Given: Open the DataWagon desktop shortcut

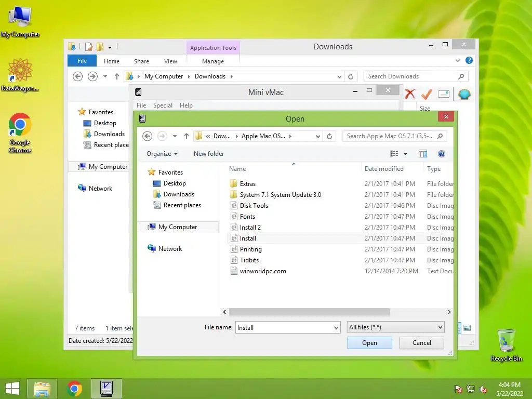Looking at the screenshot, I should coord(20,75).
